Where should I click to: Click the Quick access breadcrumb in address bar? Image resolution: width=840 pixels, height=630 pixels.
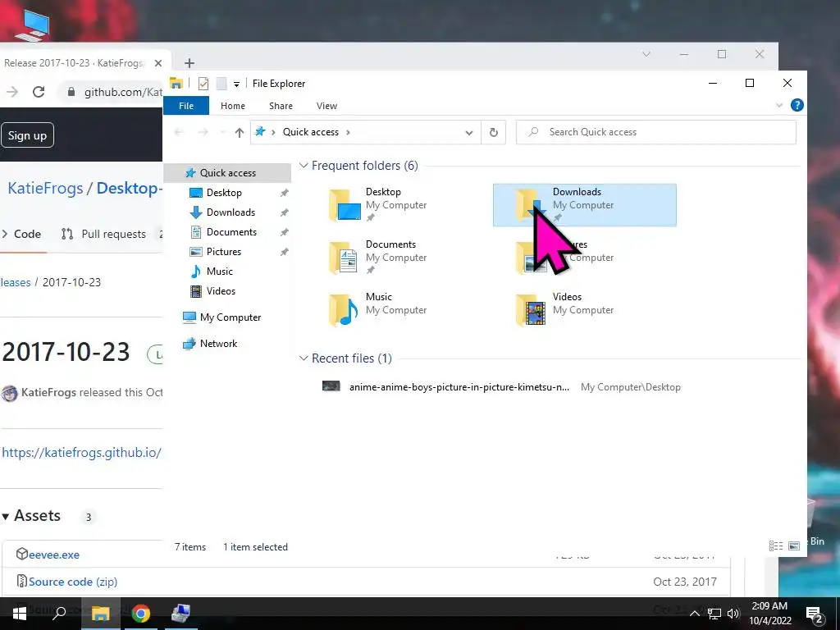[311, 132]
